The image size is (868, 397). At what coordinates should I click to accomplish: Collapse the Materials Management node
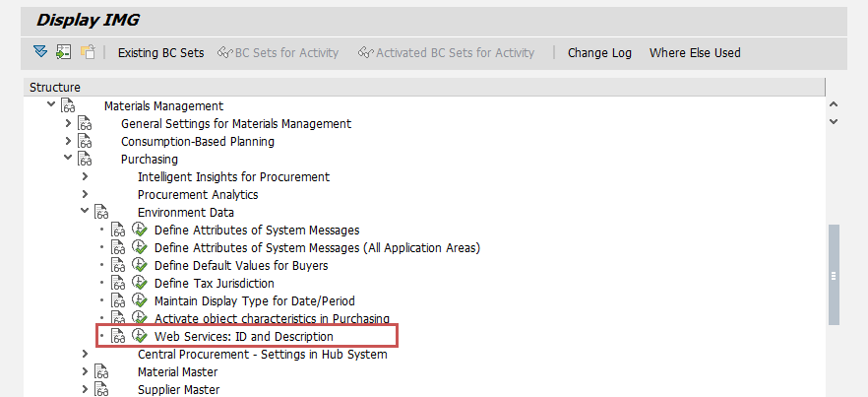(x=51, y=103)
